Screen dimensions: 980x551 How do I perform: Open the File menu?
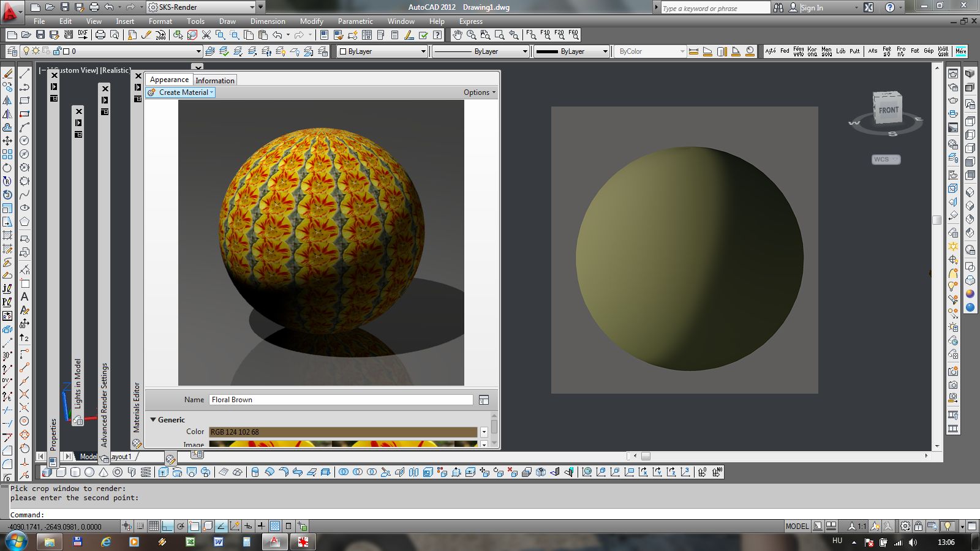coord(39,21)
